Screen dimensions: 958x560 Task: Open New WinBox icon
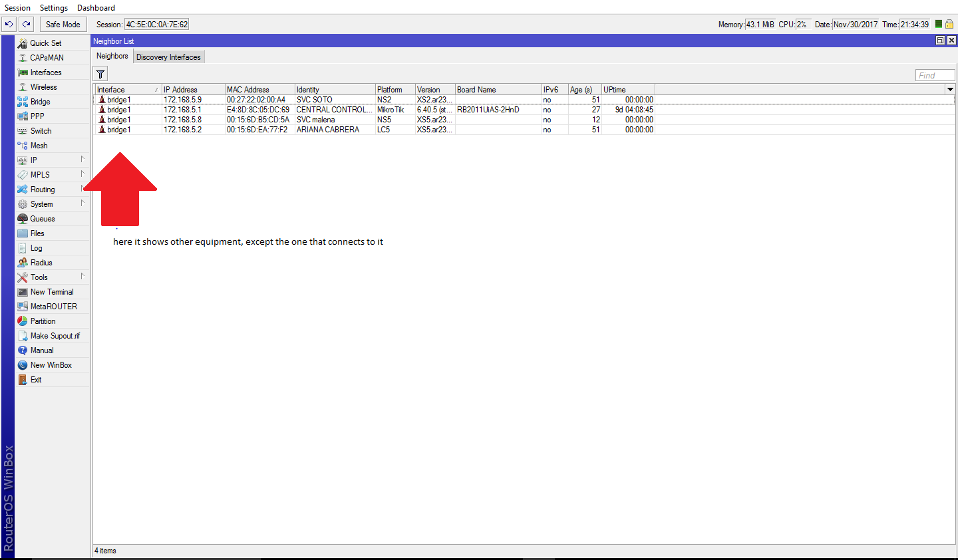(x=23, y=365)
